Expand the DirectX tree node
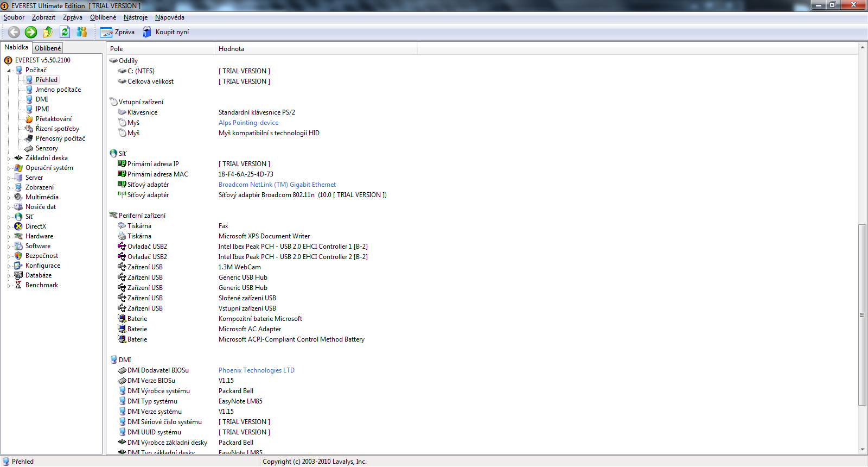 [9, 227]
